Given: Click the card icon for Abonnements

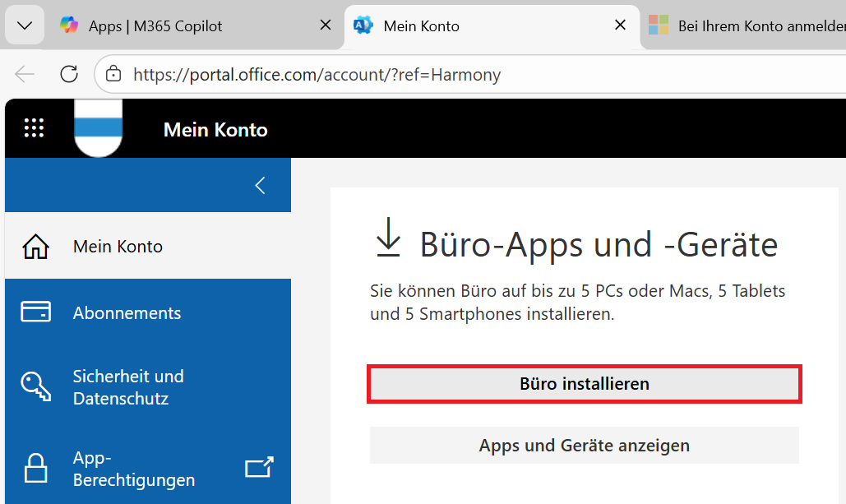Looking at the screenshot, I should [36, 312].
